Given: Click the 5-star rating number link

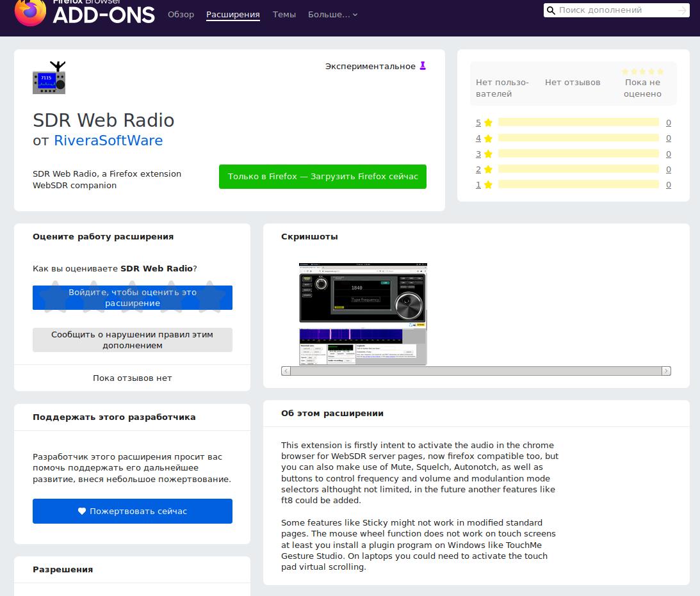Looking at the screenshot, I should coord(478,123).
